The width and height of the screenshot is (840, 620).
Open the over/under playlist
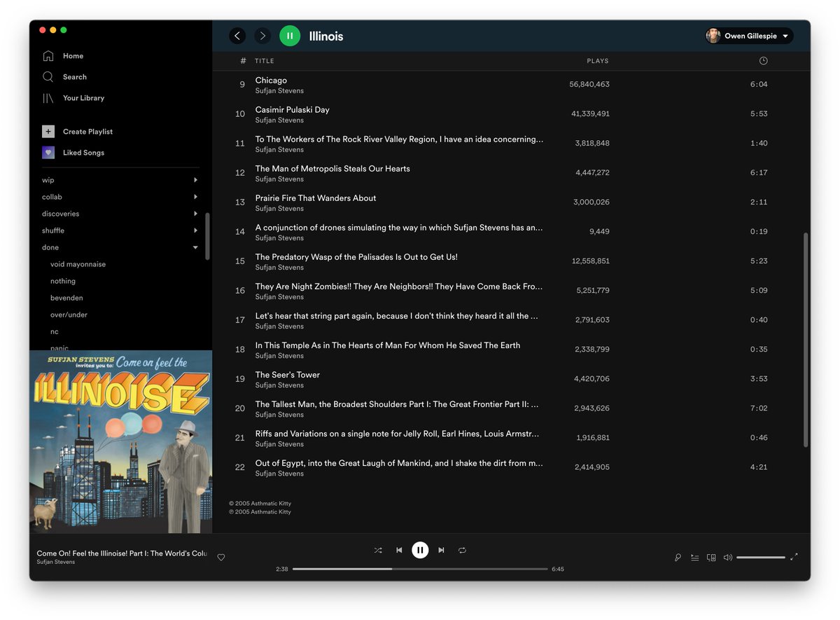pyautogui.click(x=69, y=315)
